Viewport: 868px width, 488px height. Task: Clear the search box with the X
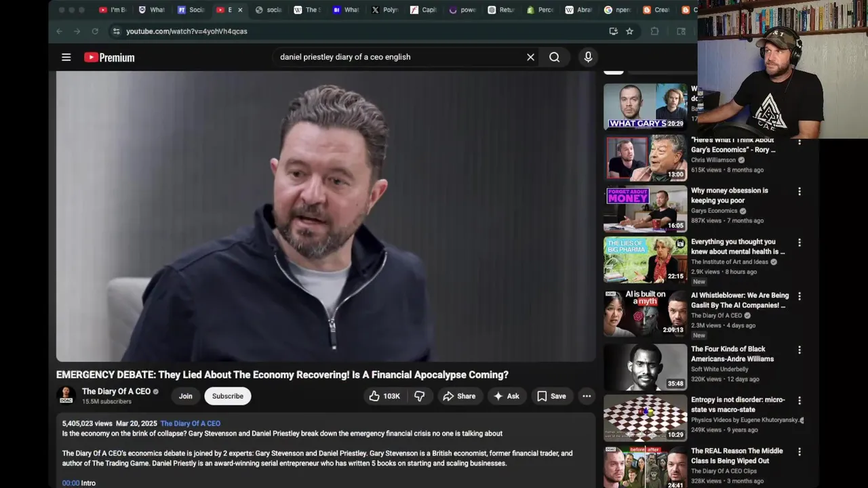coord(531,57)
